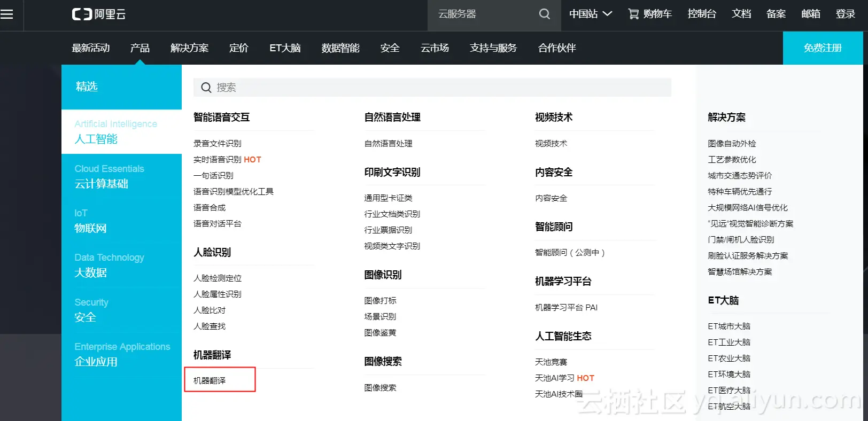Open 门禁/闸机人脸识别 solution
Image resolution: width=868 pixels, height=421 pixels.
click(741, 240)
